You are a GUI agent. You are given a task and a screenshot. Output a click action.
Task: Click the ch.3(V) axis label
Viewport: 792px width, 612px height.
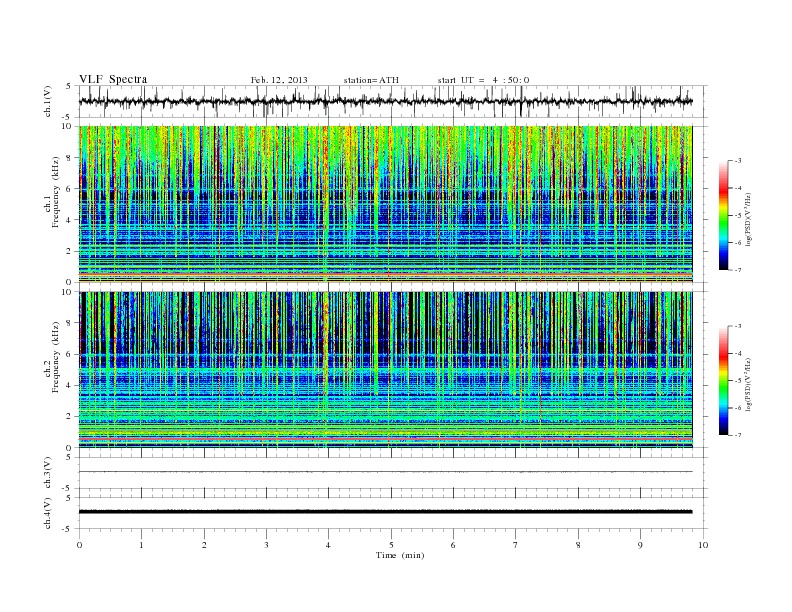[48, 473]
